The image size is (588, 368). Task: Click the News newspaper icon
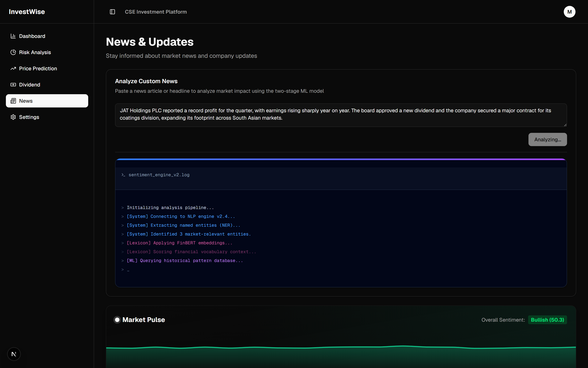pyautogui.click(x=13, y=101)
